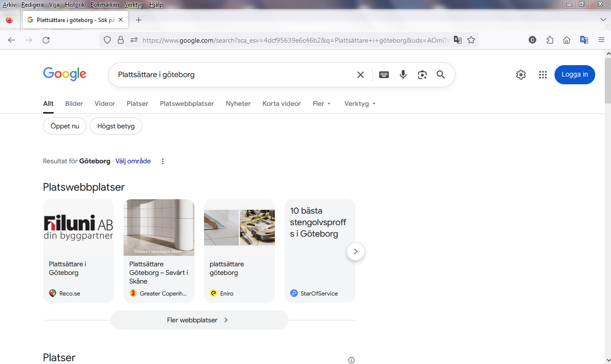
Task: Clear search text with X icon
Action: [361, 75]
